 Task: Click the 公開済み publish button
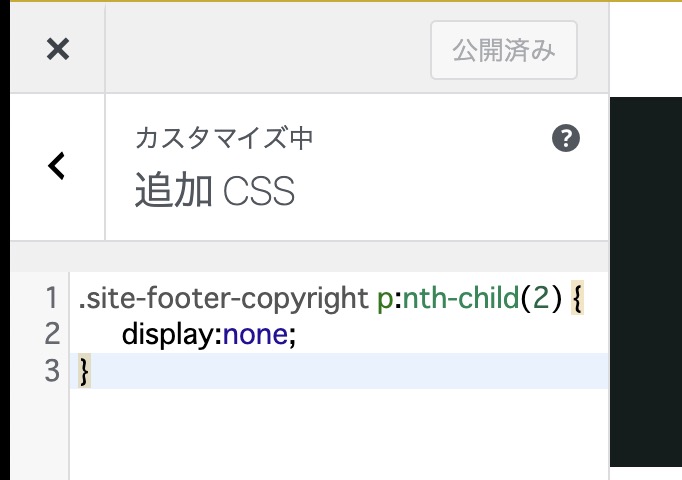click(x=504, y=50)
